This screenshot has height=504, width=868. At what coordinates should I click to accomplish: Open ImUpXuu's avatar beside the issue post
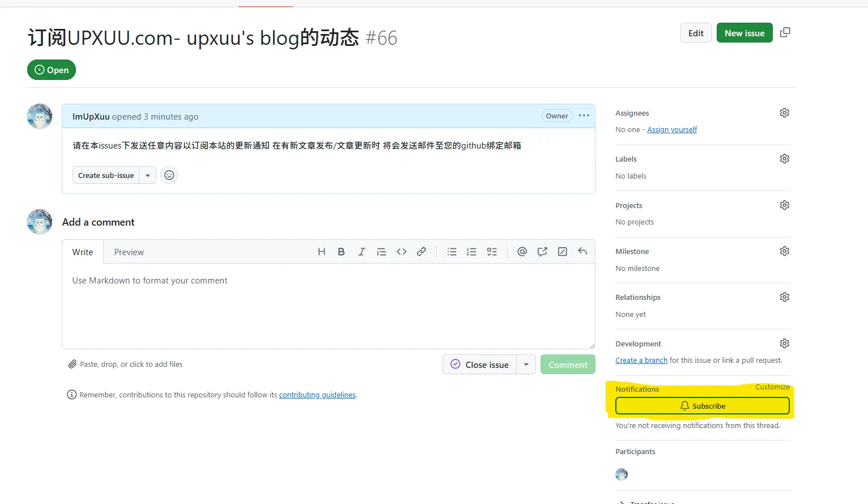coord(40,116)
